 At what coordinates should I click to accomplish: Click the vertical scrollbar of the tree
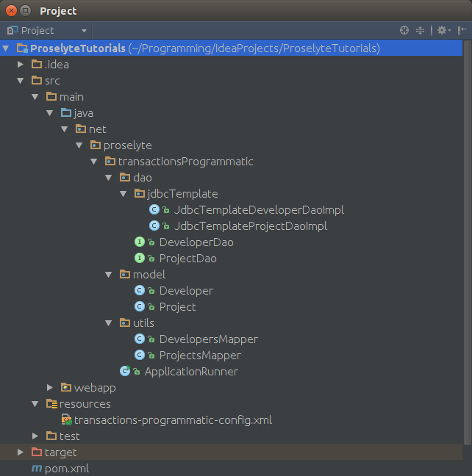[467, 243]
